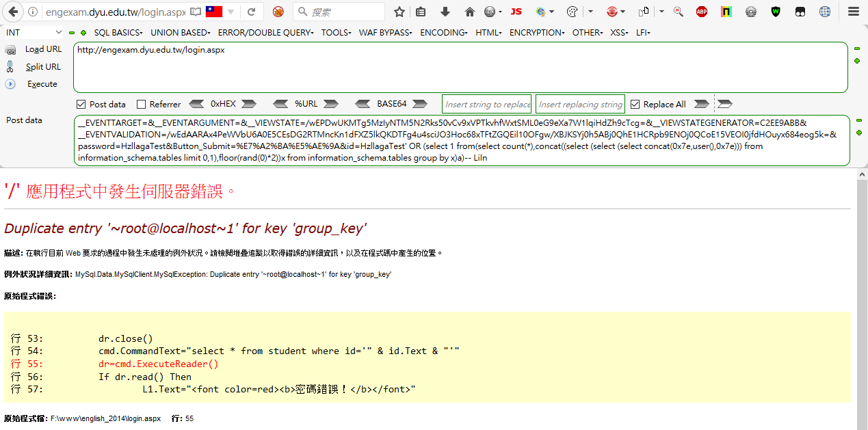Open the ENCODING menu
The image size is (868, 430).
tap(444, 33)
